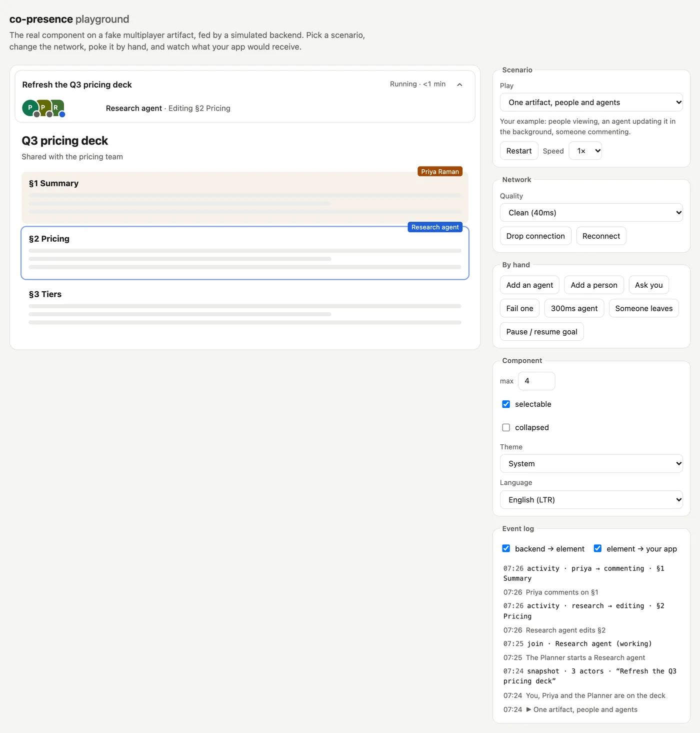Click the max number input field
The width and height of the screenshot is (700, 733).
[536, 381]
